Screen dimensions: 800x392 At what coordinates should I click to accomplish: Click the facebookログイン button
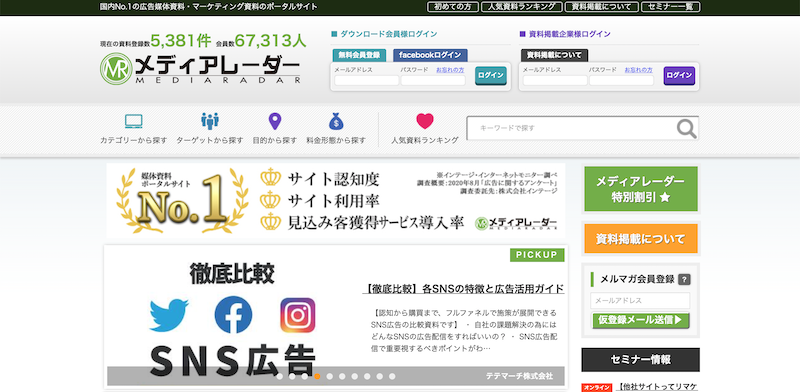[430, 55]
